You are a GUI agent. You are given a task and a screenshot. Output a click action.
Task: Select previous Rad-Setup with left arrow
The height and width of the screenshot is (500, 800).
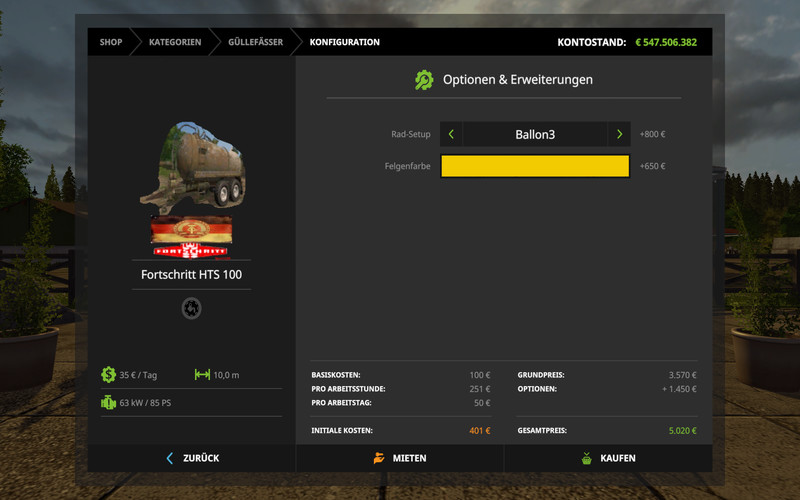pos(451,134)
